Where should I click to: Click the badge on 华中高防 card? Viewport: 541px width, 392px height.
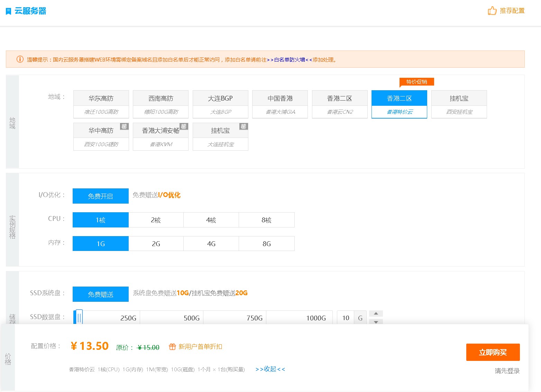click(124, 126)
